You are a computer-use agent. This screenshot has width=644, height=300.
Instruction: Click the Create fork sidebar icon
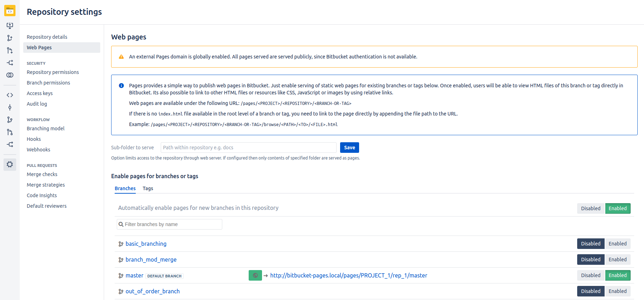coord(10,63)
